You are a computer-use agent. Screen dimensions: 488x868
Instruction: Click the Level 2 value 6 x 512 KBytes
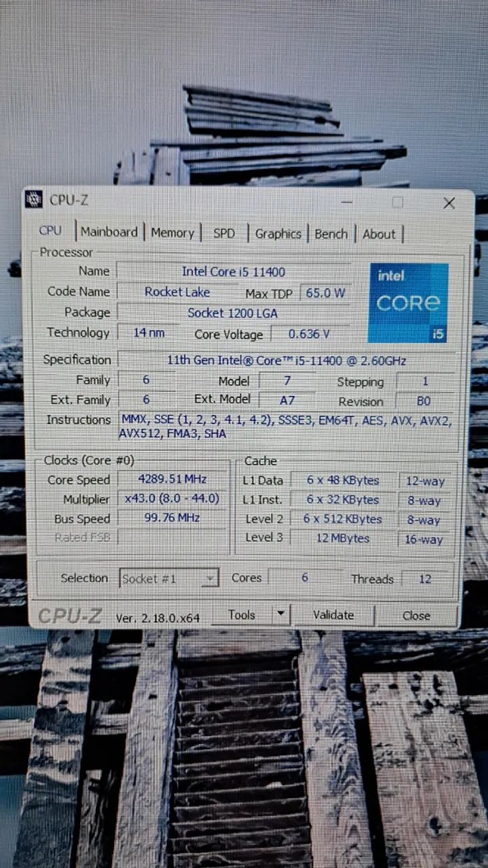(x=343, y=519)
